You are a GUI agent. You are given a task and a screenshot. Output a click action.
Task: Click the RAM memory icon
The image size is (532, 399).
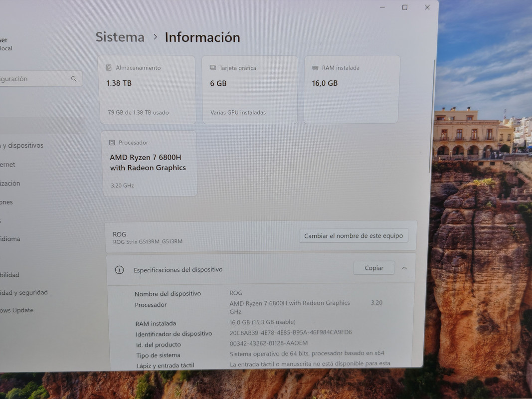point(315,67)
